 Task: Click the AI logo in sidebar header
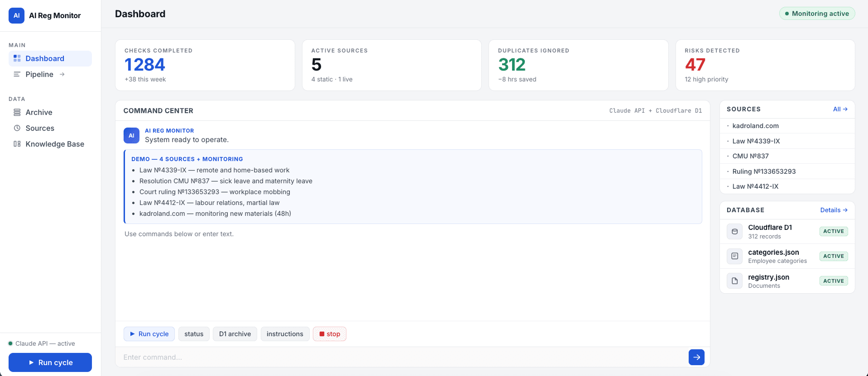16,15
